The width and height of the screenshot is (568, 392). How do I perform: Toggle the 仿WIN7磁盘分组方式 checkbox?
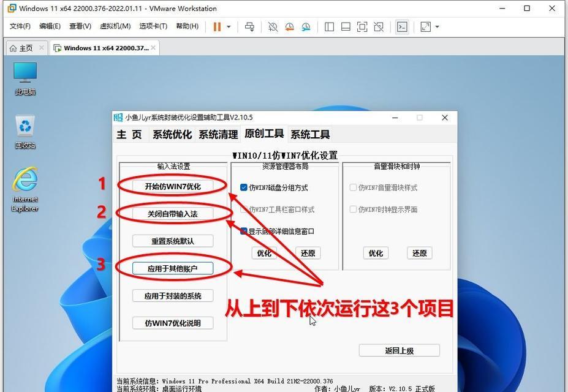tap(244, 187)
